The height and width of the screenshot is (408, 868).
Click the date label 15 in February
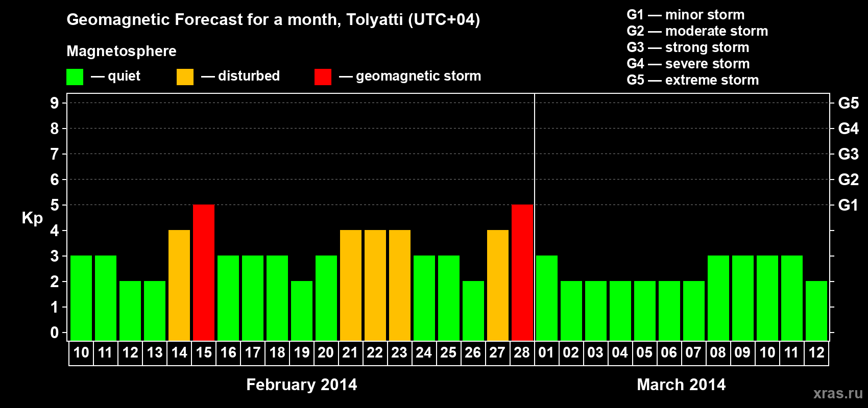tap(204, 353)
